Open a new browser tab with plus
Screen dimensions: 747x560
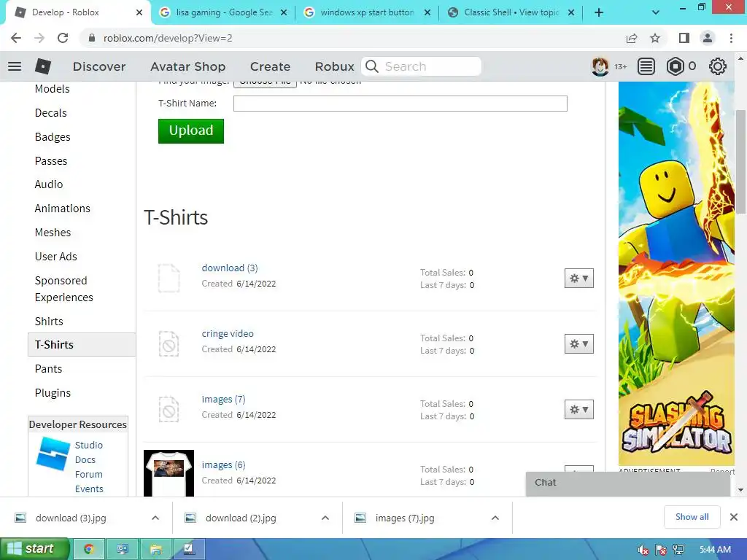click(x=599, y=13)
